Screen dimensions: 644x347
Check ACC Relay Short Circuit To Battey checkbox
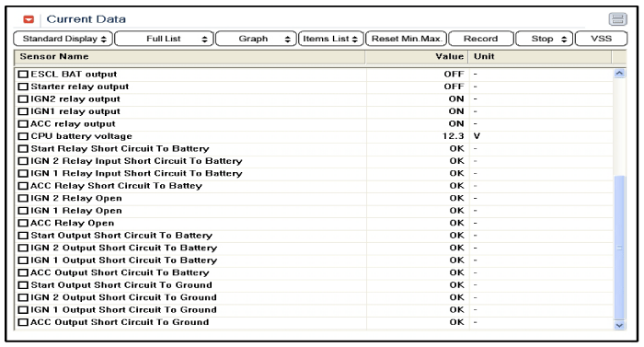pos(23,186)
